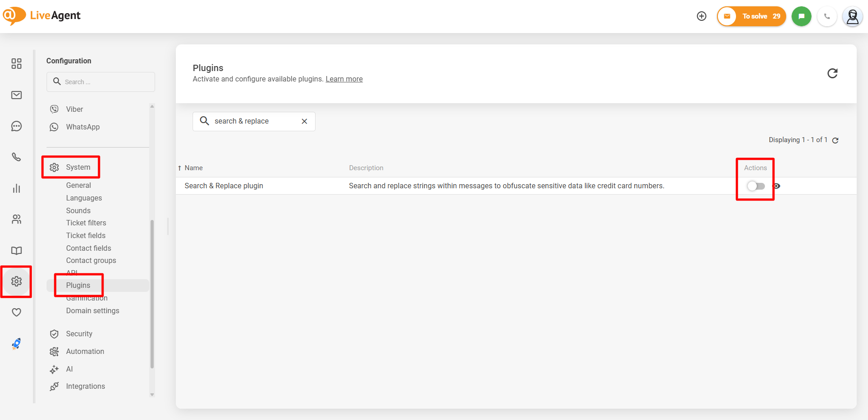This screenshot has height=420, width=868.
Task: Expand the Security configuration section
Action: point(79,334)
